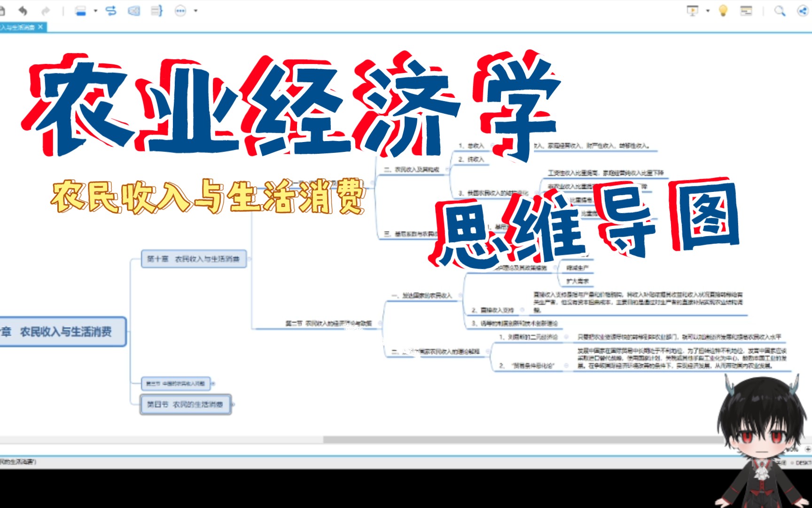The image size is (812, 508).
Task: Collapse the second-section branch marker
Action: [380, 323]
